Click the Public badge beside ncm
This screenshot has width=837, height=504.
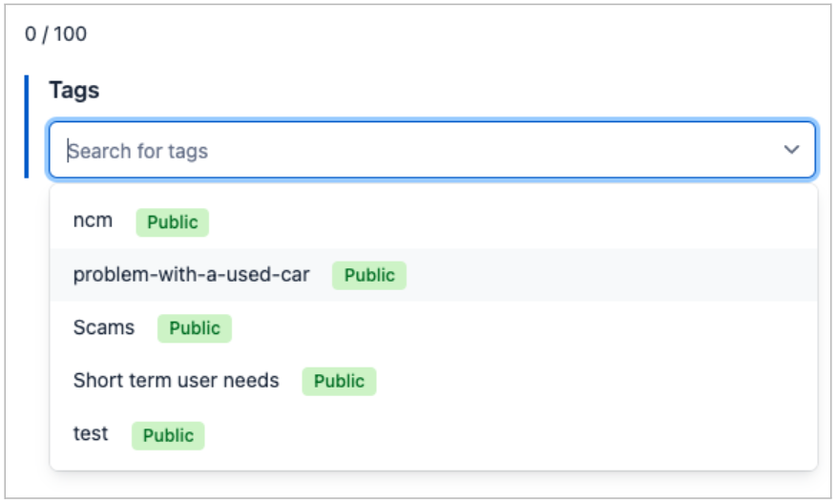coord(172,222)
